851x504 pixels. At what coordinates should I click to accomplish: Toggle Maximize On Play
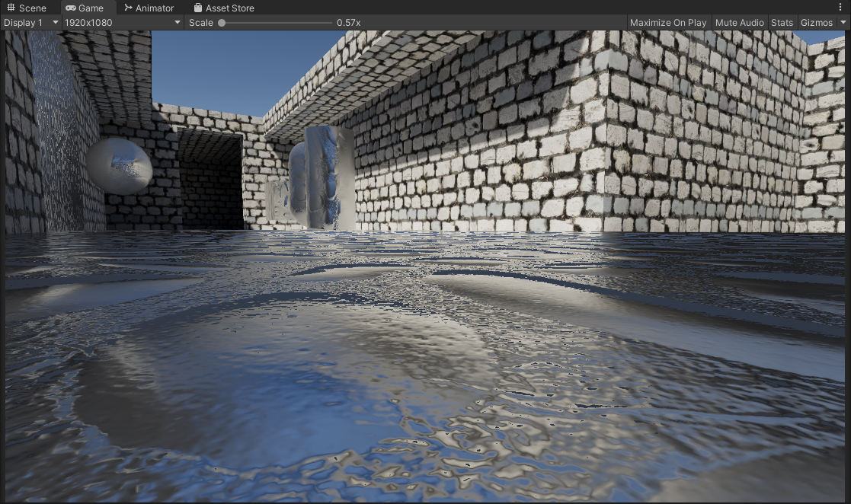pos(667,23)
